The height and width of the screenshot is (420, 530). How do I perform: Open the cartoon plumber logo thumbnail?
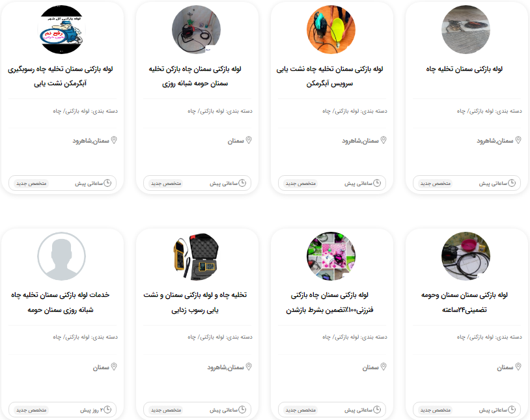coord(61,29)
